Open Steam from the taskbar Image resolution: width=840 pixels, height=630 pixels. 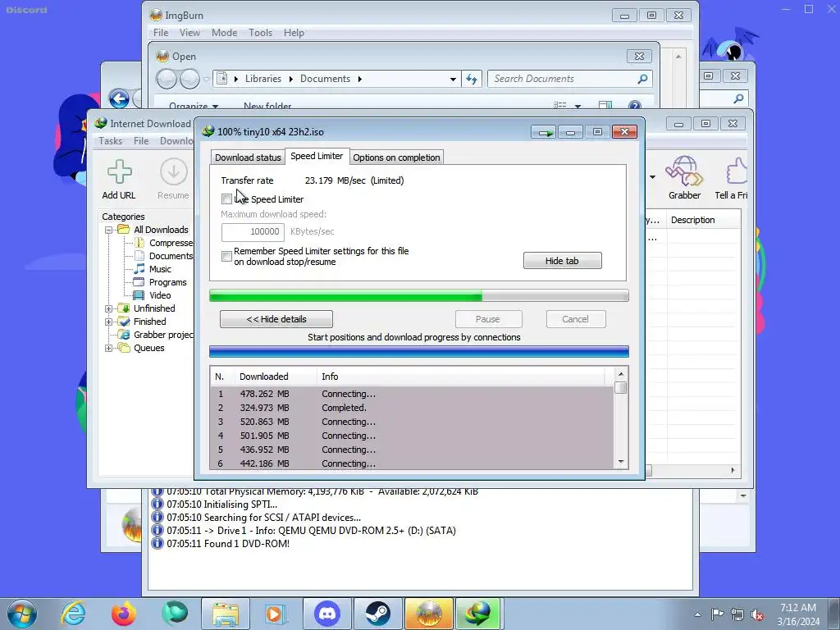tap(377, 614)
